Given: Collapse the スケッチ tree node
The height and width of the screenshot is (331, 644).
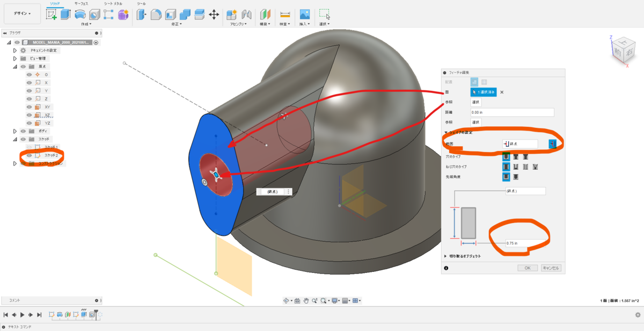Looking at the screenshot, I should coord(15,139).
